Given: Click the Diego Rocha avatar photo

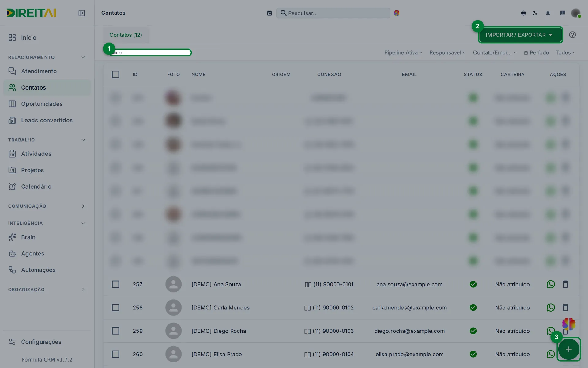Looking at the screenshot, I should tap(173, 331).
